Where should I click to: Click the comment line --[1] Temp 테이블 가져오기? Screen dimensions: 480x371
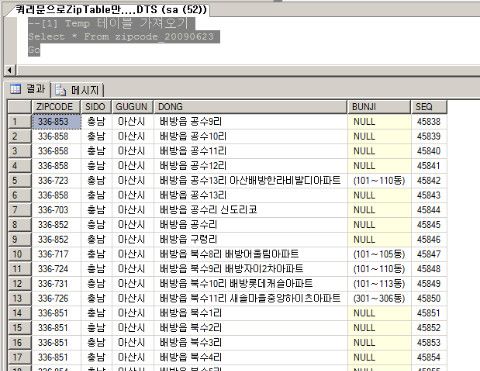[x=108, y=23]
